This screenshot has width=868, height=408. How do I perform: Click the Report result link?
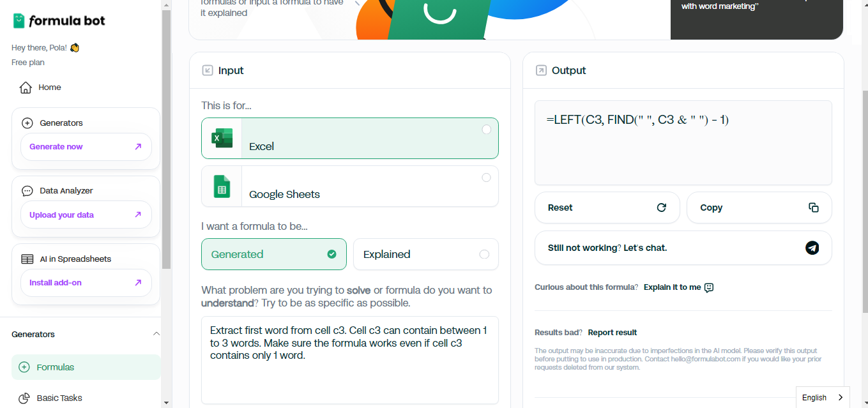611,332
